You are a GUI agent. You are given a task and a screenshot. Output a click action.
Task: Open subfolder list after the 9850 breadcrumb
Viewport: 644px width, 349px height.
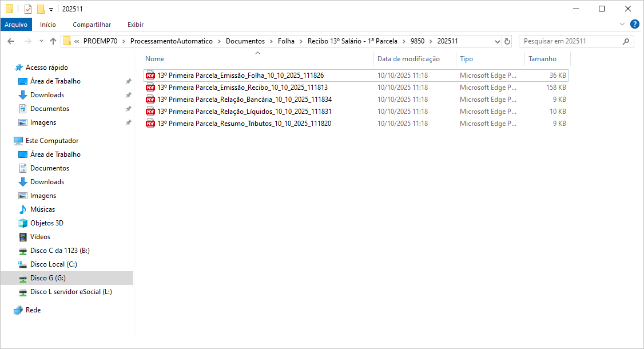click(x=431, y=41)
